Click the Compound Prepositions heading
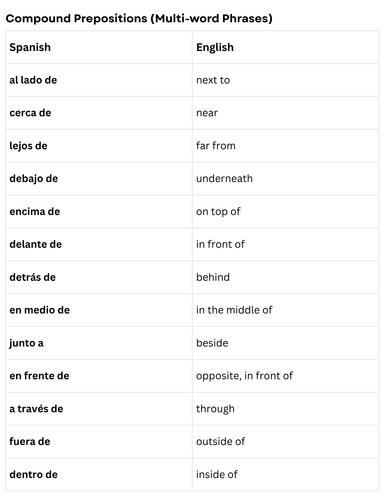This screenshot has height=500, width=386. pyautogui.click(x=139, y=18)
